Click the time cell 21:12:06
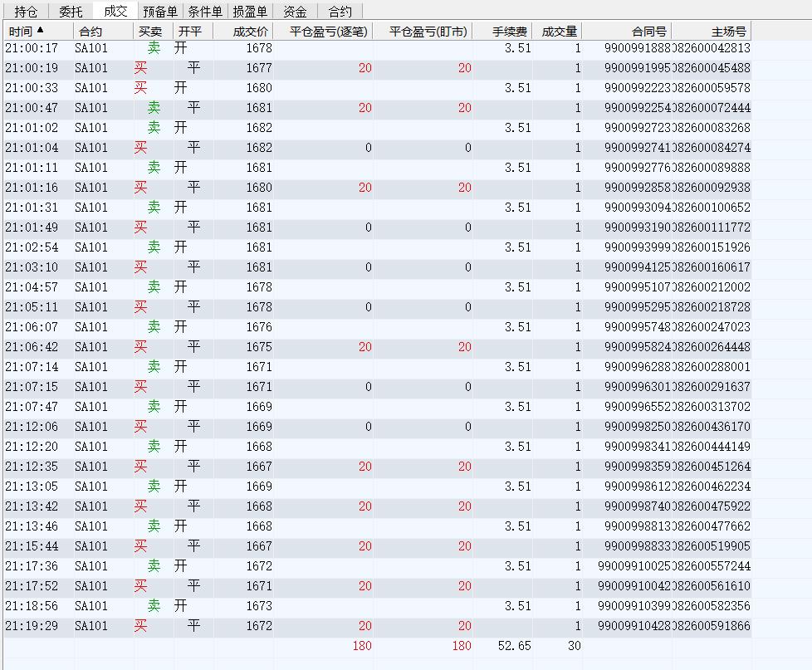Image resolution: width=812 pixels, height=670 pixels. coord(32,427)
